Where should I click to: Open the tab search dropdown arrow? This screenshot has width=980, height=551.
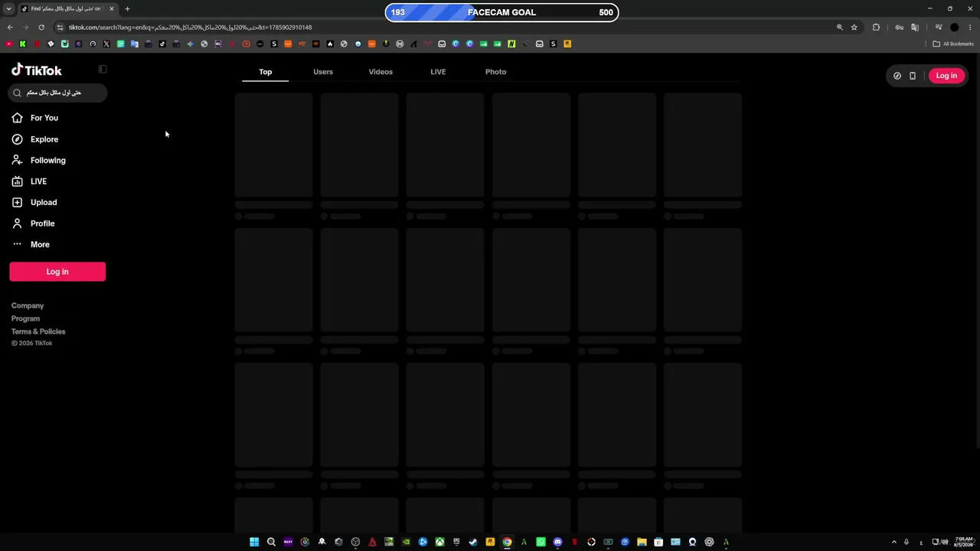click(8, 8)
